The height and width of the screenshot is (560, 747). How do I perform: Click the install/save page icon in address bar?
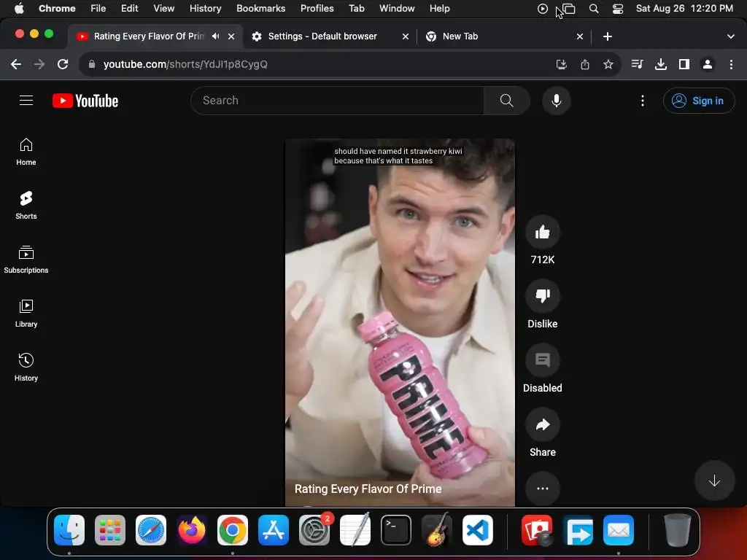tap(561, 64)
